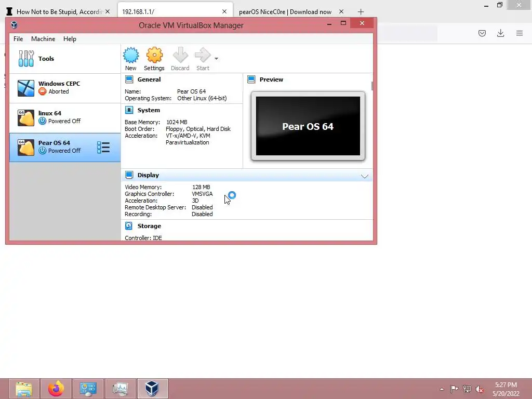Close the pearOS NiceC0re browser tab
The width and height of the screenshot is (532, 399).
(x=341, y=11)
